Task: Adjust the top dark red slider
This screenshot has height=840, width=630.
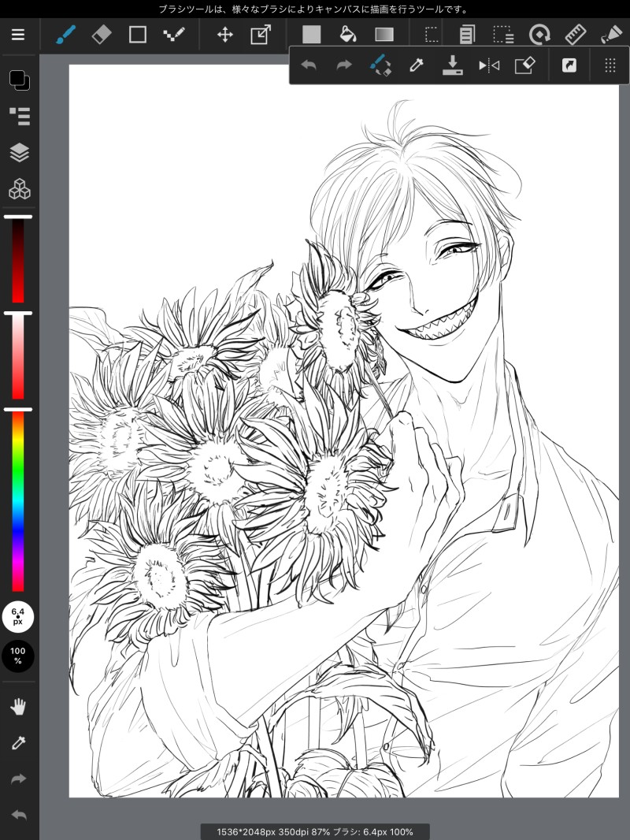Action: pyautogui.click(x=18, y=259)
